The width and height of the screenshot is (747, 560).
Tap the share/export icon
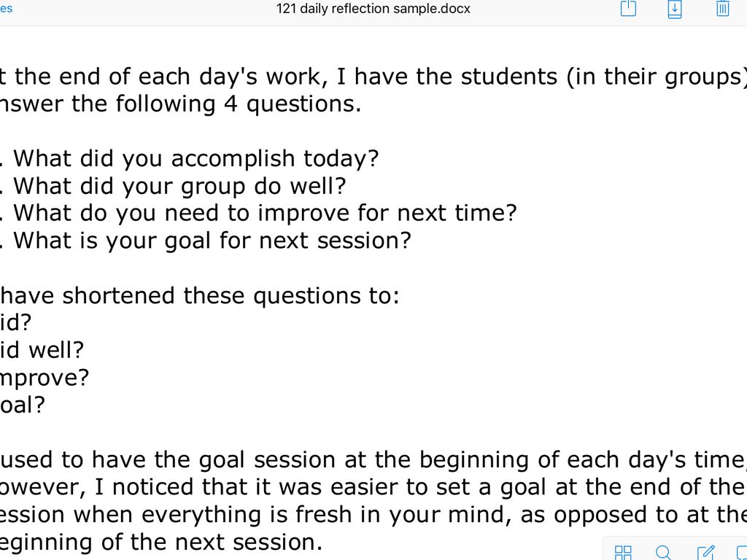(628, 9)
